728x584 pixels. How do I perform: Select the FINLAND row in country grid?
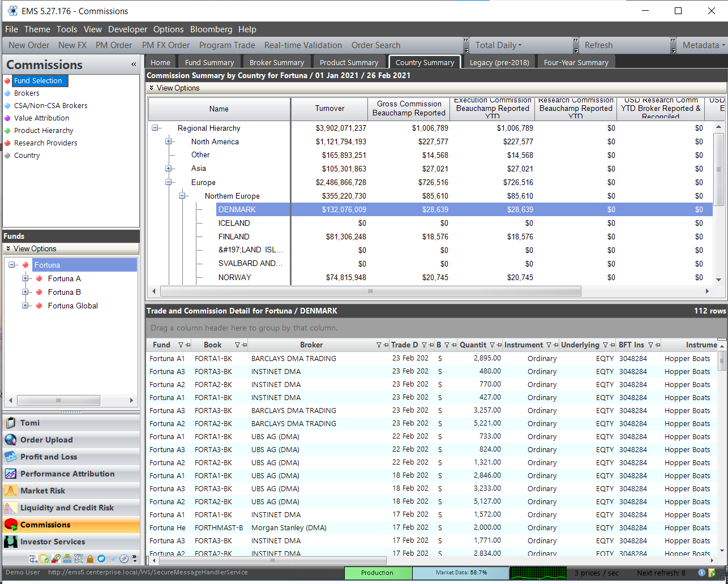234,237
